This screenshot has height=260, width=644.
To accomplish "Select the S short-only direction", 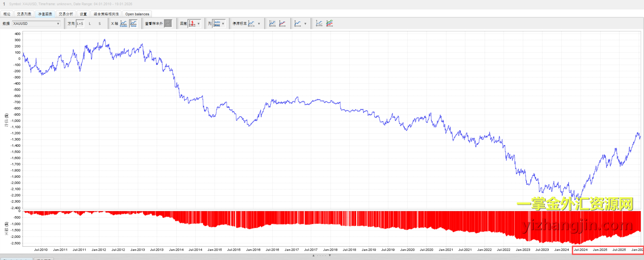I will click(x=100, y=24).
